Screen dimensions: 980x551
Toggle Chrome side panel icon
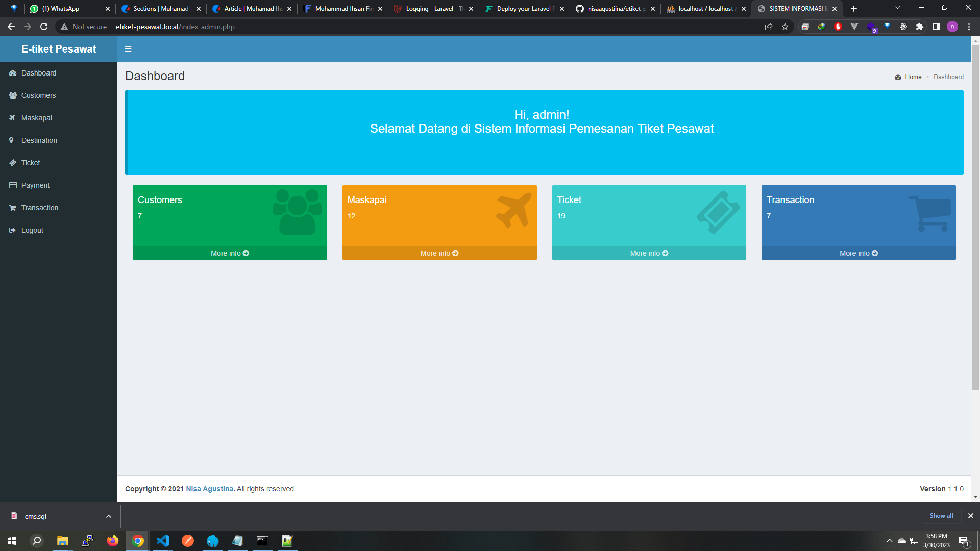[936, 27]
